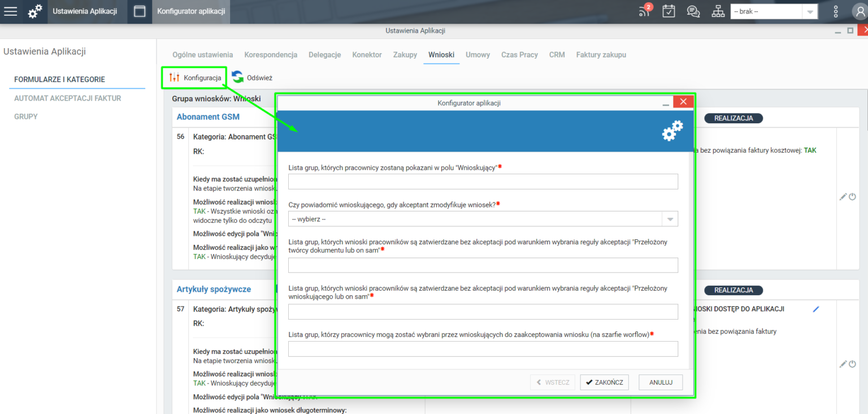Click the Konfiguracja toolbar button
The width and height of the screenshot is (868, 414).
coord(195,77)
